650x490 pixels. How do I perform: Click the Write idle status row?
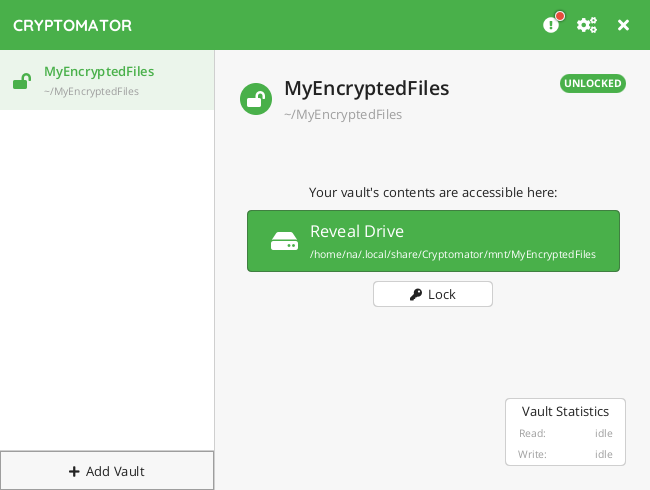[x=565, y=454]
